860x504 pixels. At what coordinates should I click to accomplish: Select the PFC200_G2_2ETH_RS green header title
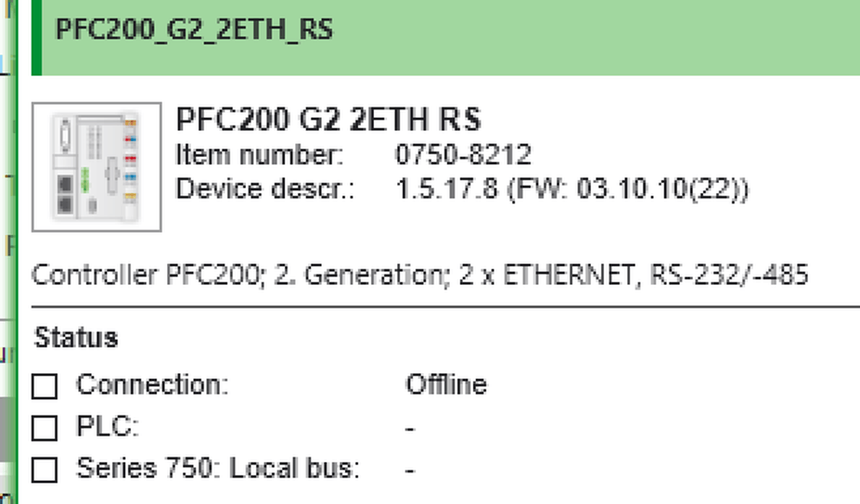(194, 29)
